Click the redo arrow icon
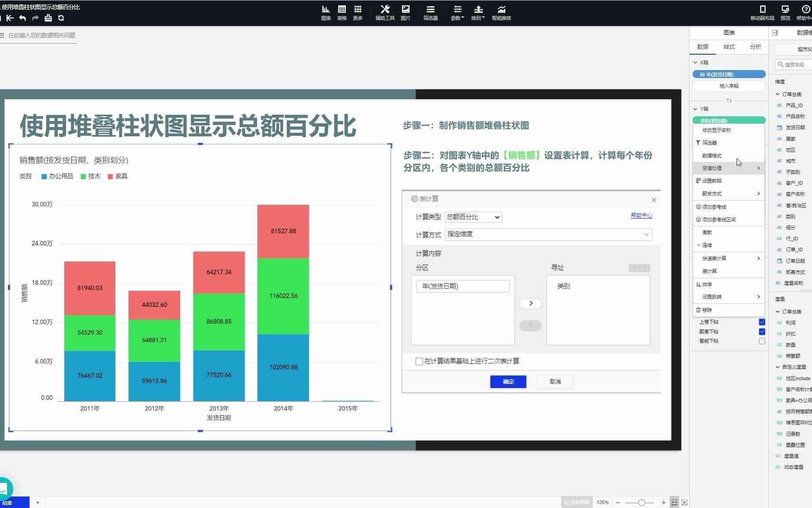 tap(35, 18)
